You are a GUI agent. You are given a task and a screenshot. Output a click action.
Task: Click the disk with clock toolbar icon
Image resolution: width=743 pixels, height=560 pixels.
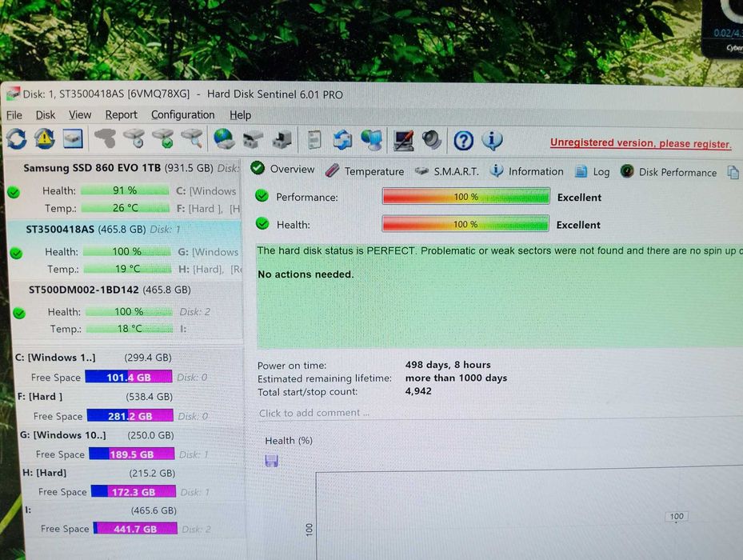point(134,138)
